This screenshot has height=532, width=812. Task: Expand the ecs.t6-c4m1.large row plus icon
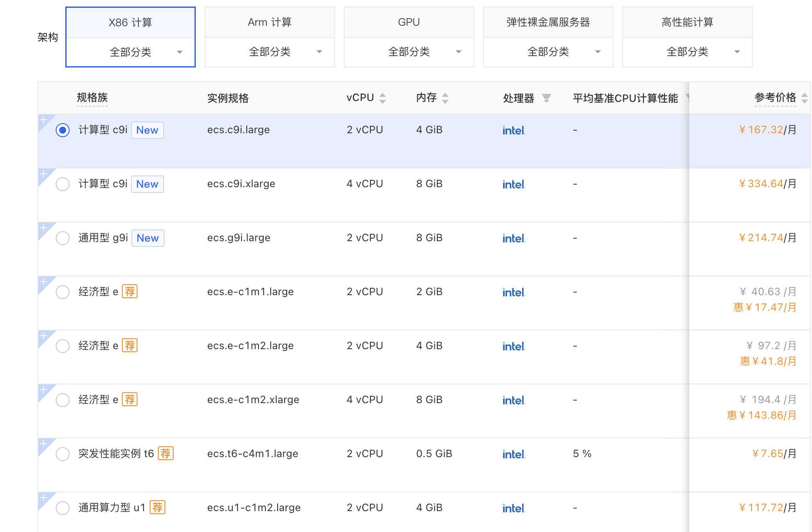pos(44,444)
